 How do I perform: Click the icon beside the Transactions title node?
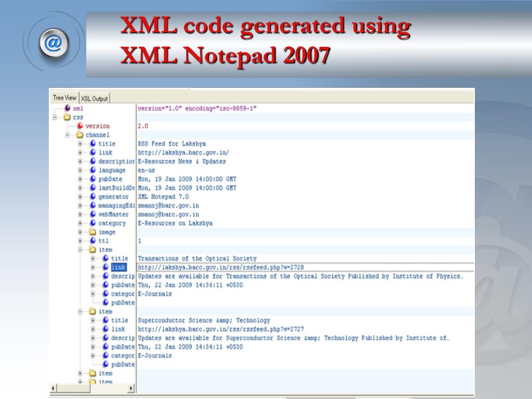[105, 258]
